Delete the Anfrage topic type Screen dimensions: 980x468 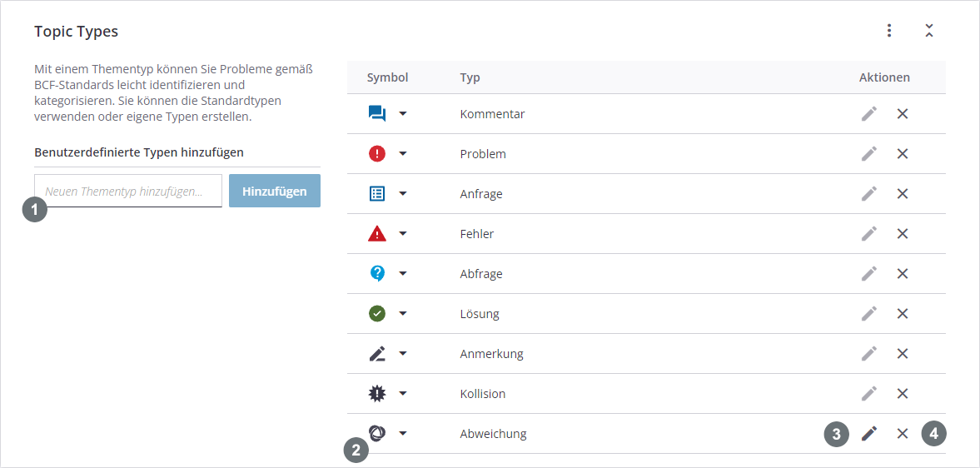903,194
